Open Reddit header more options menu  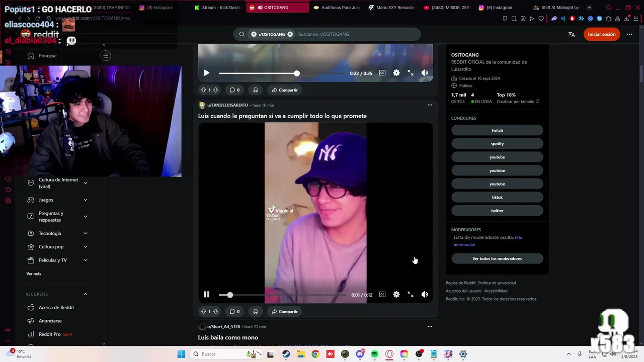629,34
